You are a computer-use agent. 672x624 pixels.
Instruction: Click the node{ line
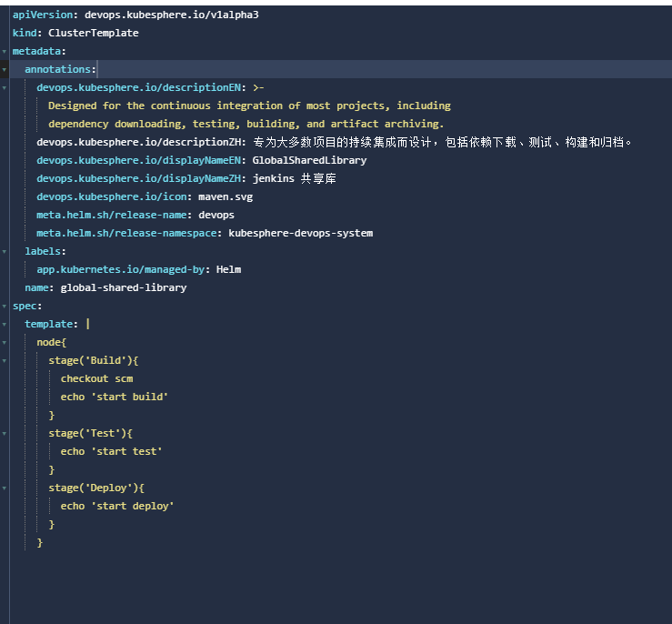coord(52,342)
